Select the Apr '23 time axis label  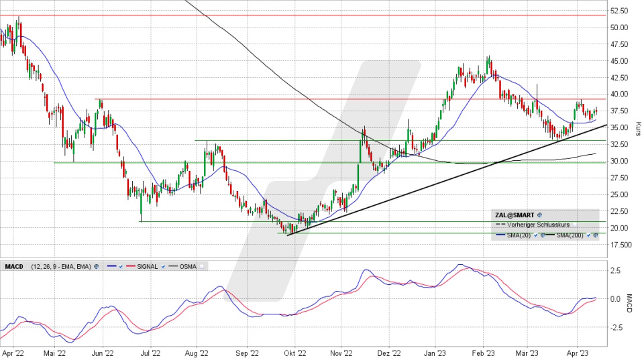pyautogui.click(x=578, y=353)
